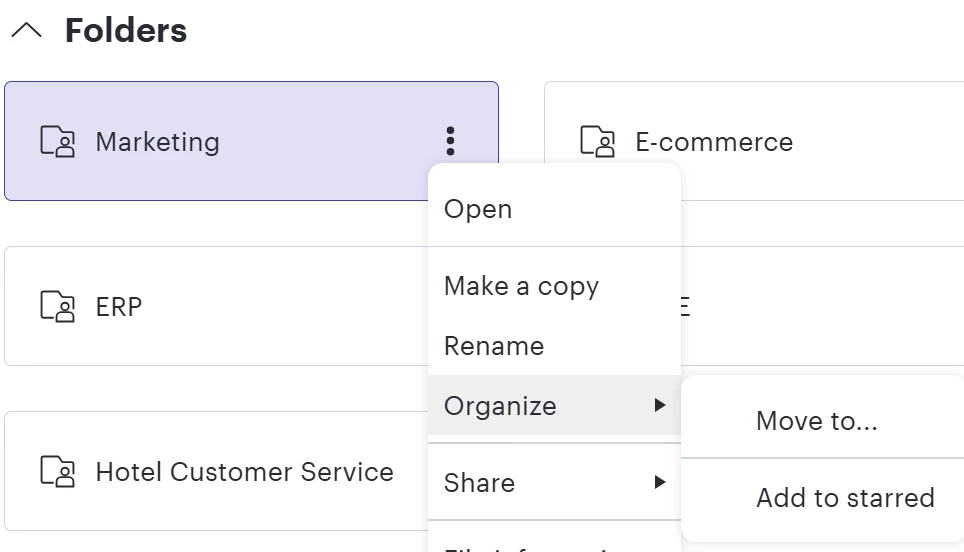964x552 pixels.
Task: Select Make a copy menu entry
Action: pyautogui.click(x=521, y=286)
